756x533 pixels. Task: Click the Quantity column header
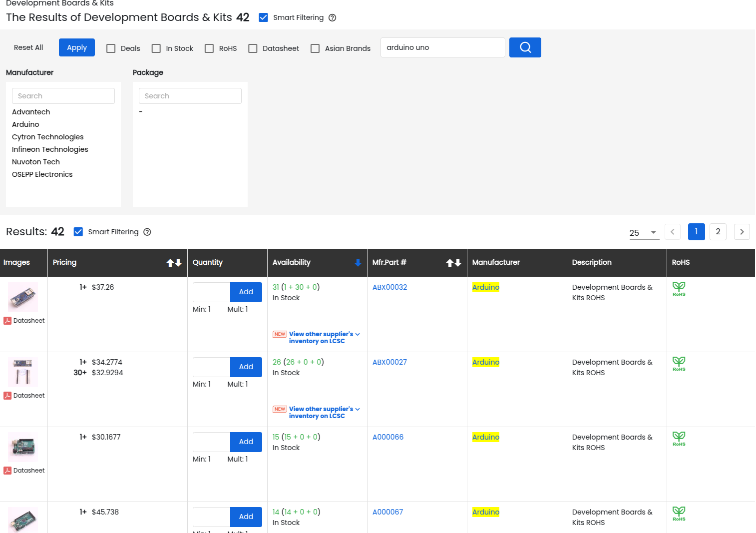click(x=208, y=263)
